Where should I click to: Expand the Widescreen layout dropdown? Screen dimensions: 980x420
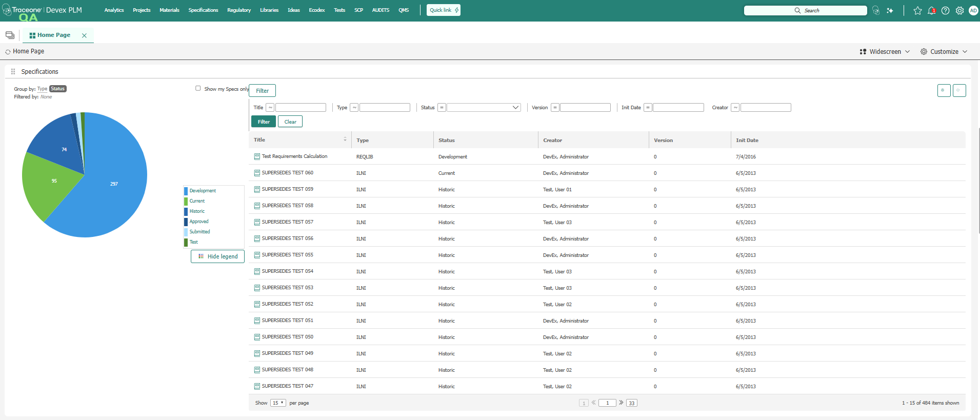pyautogui.click(x=885, y=52)
